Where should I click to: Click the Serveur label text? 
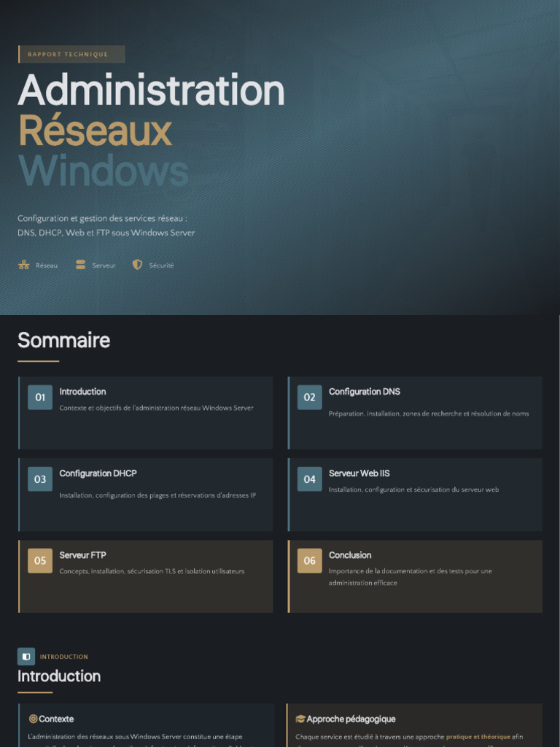(x=104, y=266)
